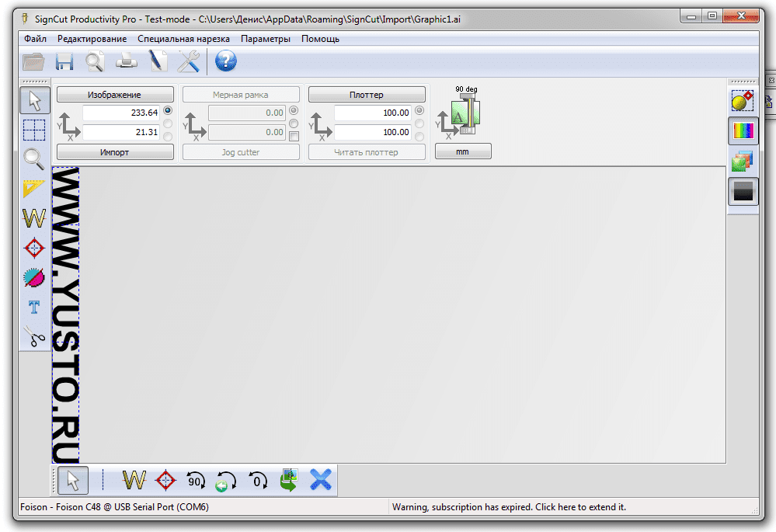This screenshot has width=776, height=532.
Task: Select the bottom radio button under Изображение
Action: click(169, 136)
